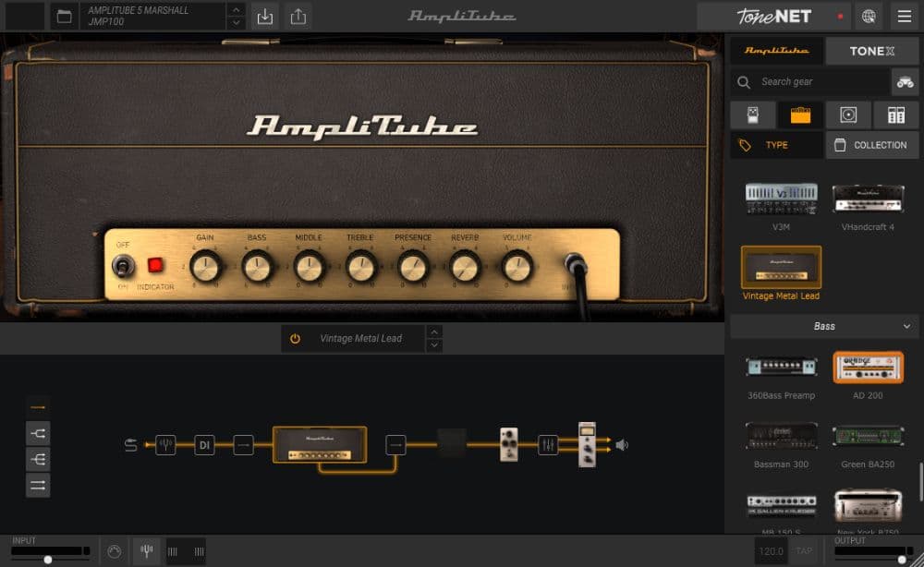Select the rack effects gear category

click(896, 115)
